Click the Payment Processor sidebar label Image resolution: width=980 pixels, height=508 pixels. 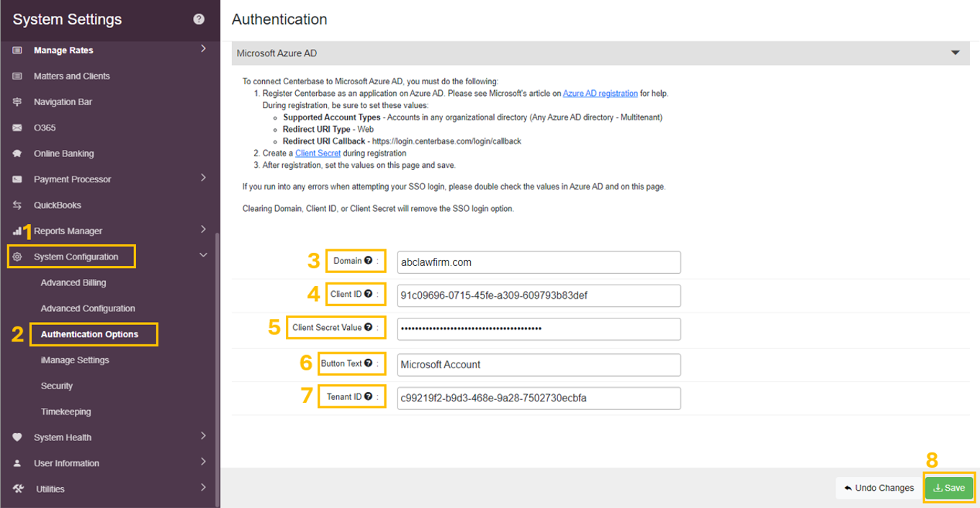[72, 179]
